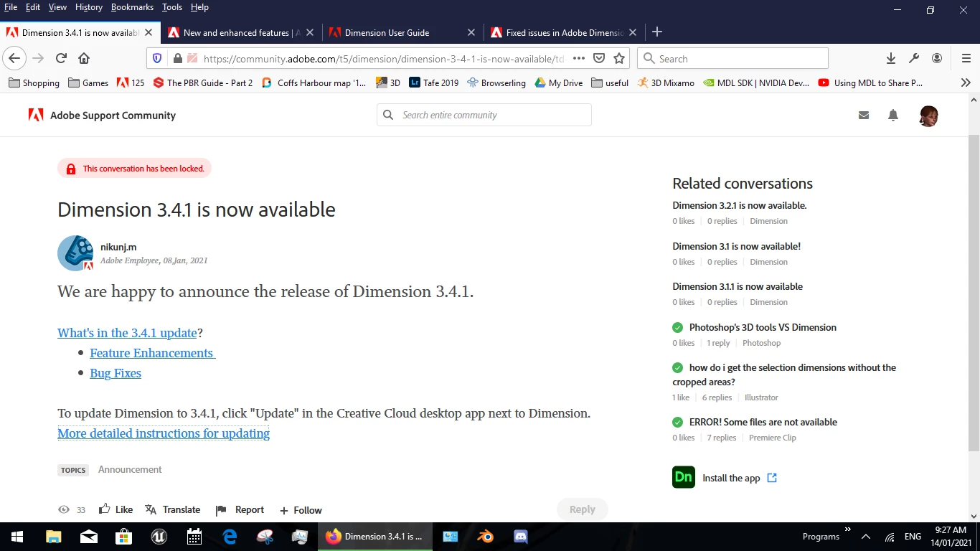Close the Fixed issues tab
This screenshot has height=551, width=980.
[633, 32]
